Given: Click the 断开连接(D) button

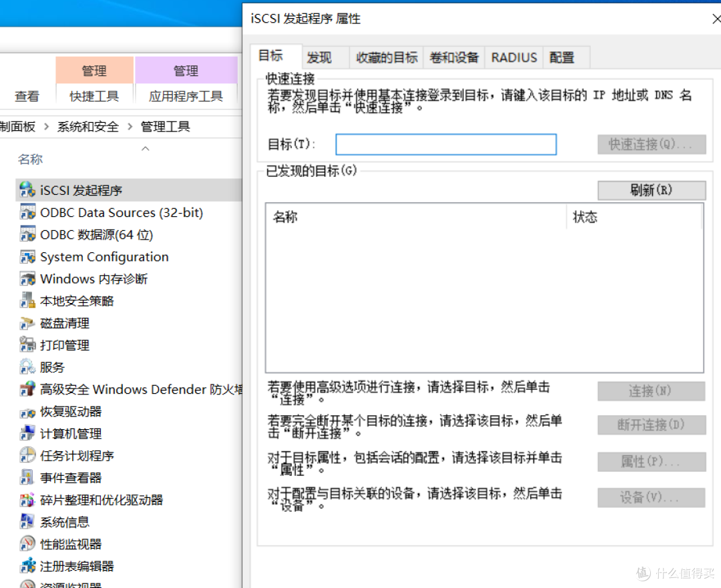Looking at the screenshot, I should (x=652, y=424).
